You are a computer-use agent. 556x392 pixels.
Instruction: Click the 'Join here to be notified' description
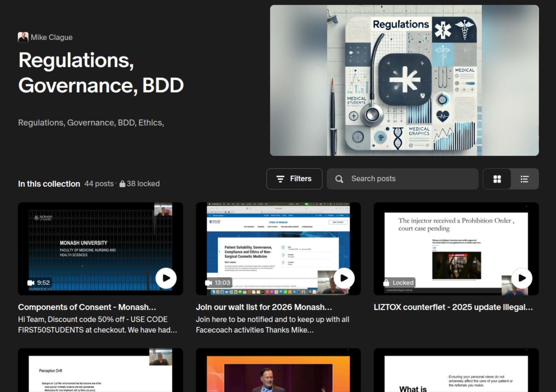[272, 324]
